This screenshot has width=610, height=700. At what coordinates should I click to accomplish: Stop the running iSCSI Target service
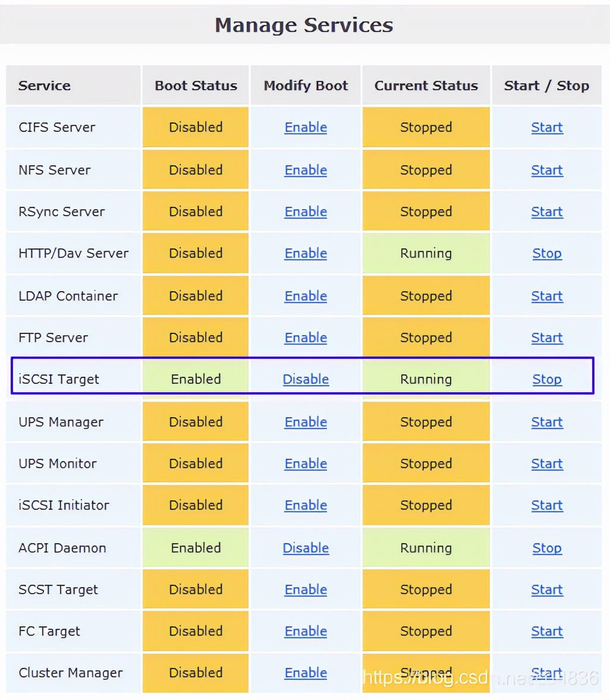(546, 379)
